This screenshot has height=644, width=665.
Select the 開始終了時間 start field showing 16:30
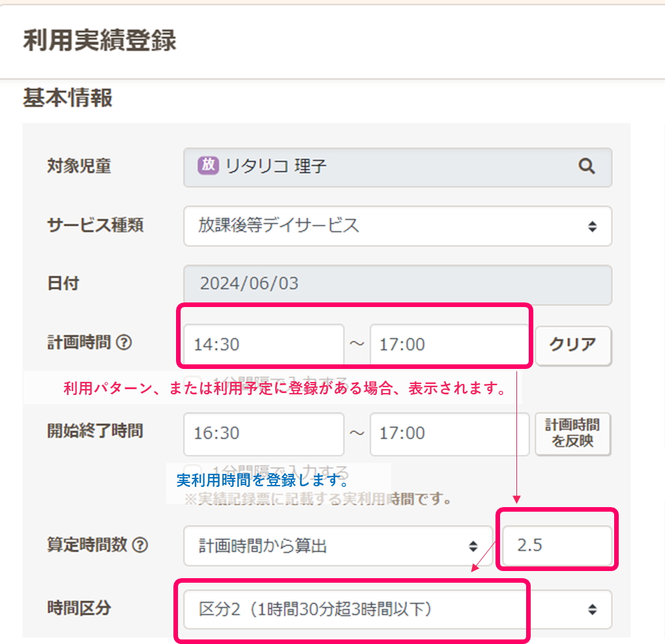point(263,433)
